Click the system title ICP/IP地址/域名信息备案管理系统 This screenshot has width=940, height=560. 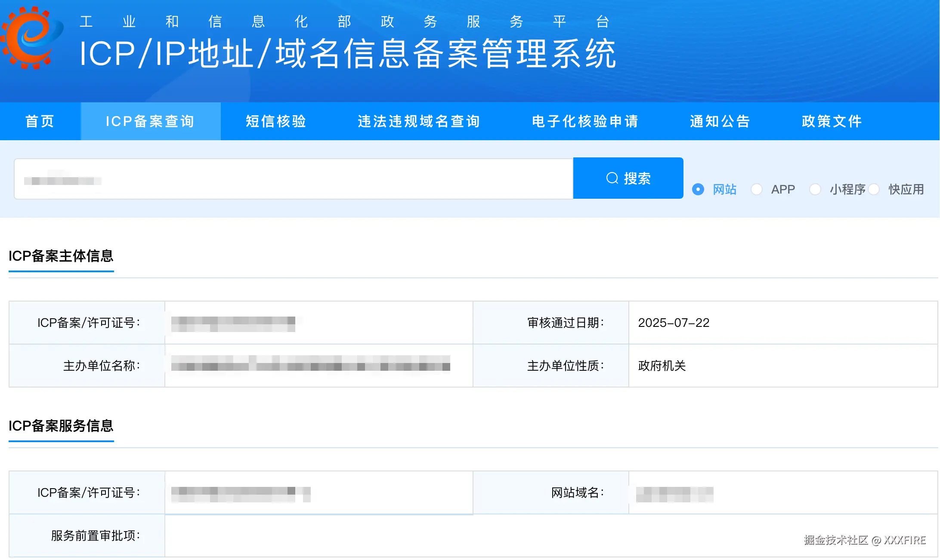348,54
